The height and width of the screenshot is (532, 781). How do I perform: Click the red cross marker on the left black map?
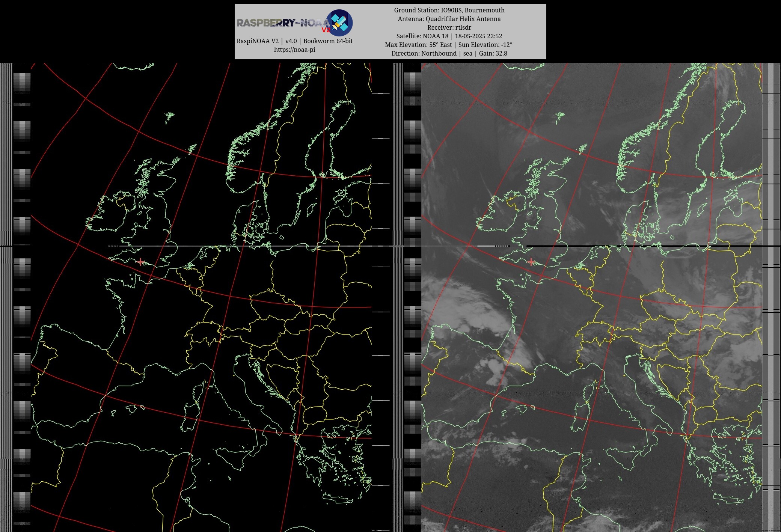pos(140,262)
